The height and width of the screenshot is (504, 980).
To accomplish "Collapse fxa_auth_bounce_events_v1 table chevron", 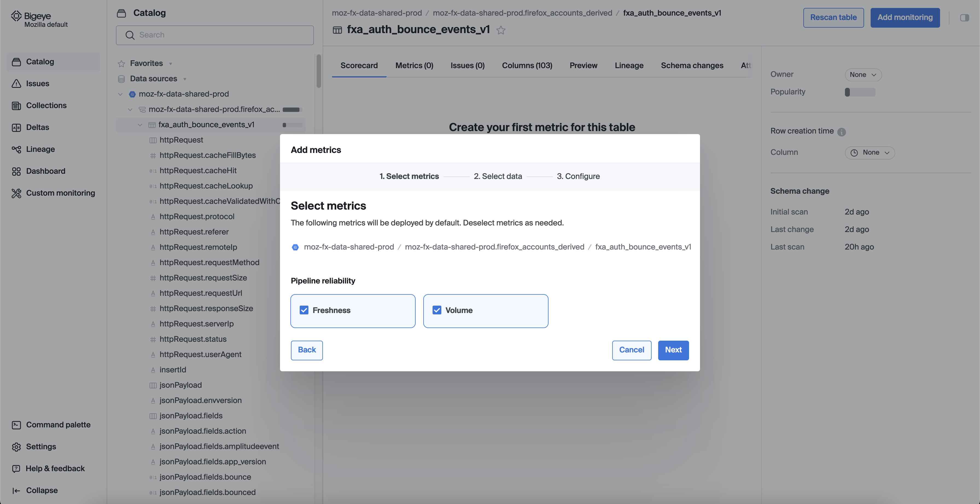I will coord(140,125).
